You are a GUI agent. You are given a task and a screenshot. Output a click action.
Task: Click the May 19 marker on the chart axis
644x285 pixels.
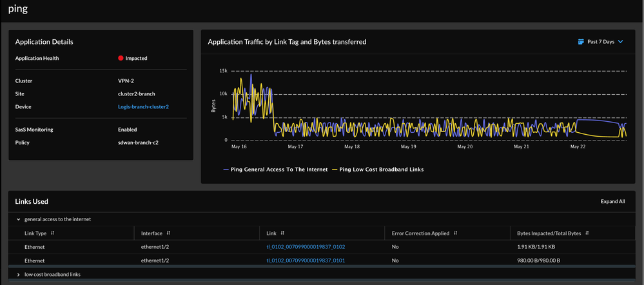[408, 147]
